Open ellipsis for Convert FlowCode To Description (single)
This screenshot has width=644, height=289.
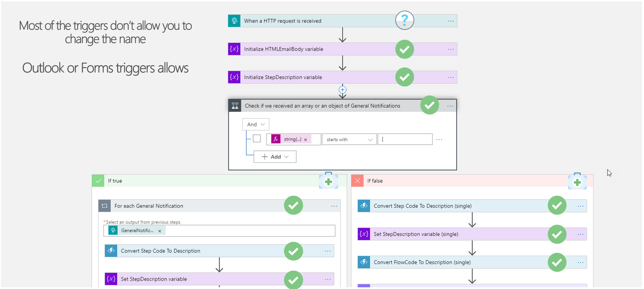pyautogui.click(x=580, y=262)
